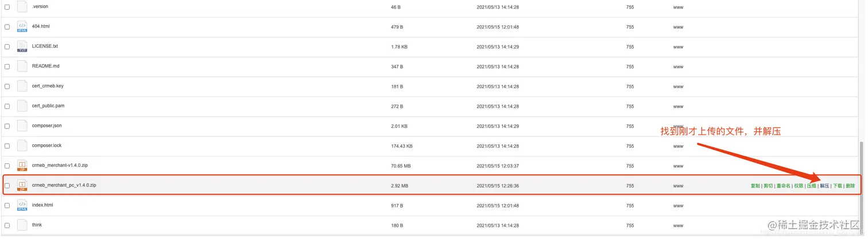Open composer.lock file name

[x=46, y=146]
